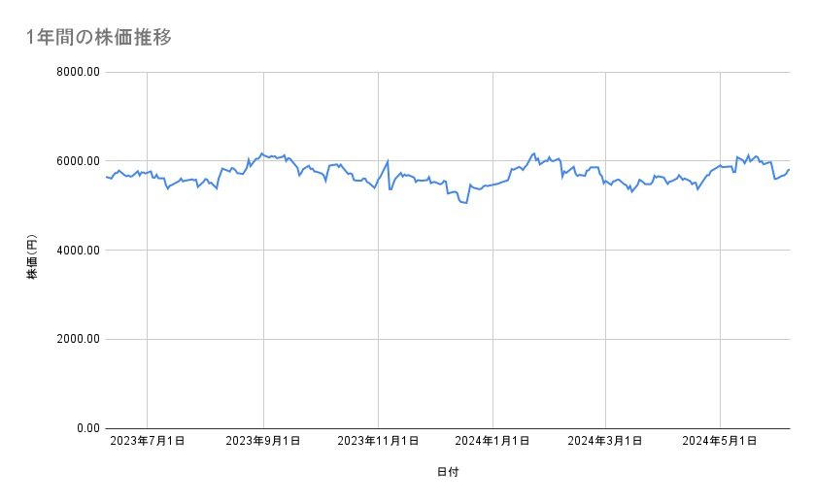Image resolution: width=815 pixels, height=504 pixels.
Task: Click the 2000.00 y-axis label
Action: tap(75, 339)
